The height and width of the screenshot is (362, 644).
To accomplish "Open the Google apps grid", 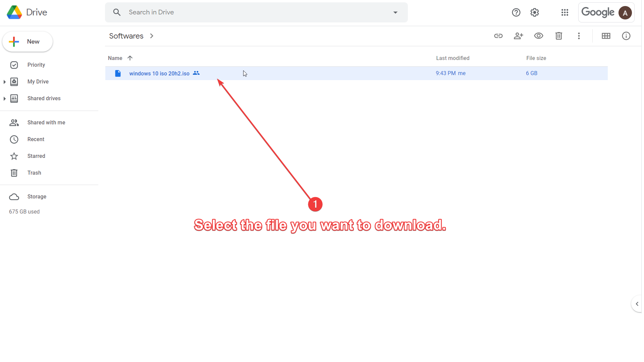I will click(565, 12).
